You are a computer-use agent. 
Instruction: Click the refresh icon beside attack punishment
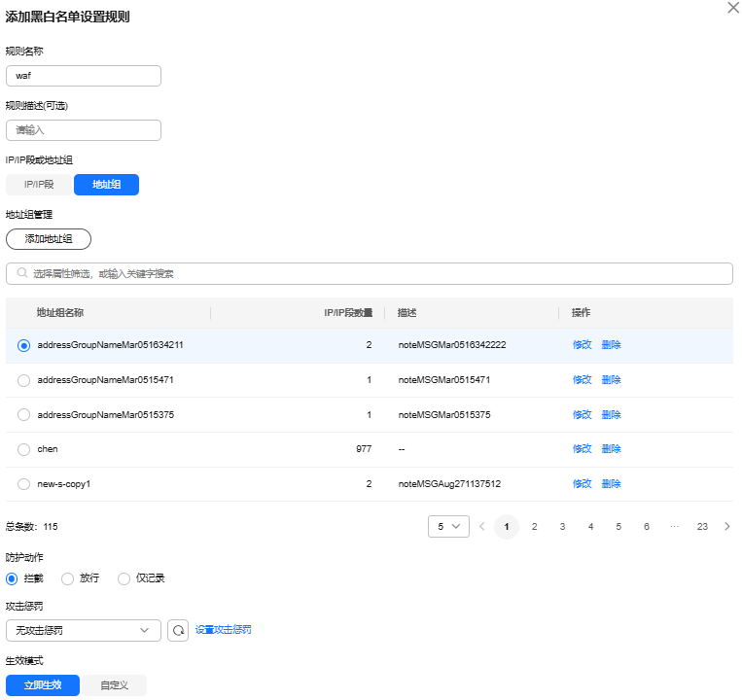pos(177,630)
